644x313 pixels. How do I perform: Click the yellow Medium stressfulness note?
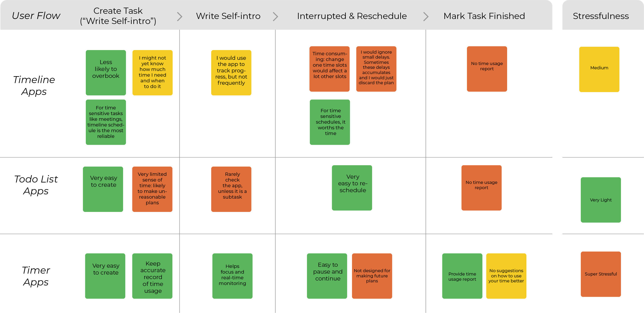[599, 69]
